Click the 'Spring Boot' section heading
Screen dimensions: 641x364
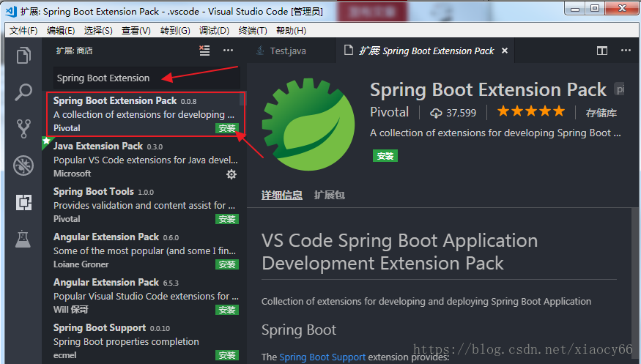pos(299,330)
